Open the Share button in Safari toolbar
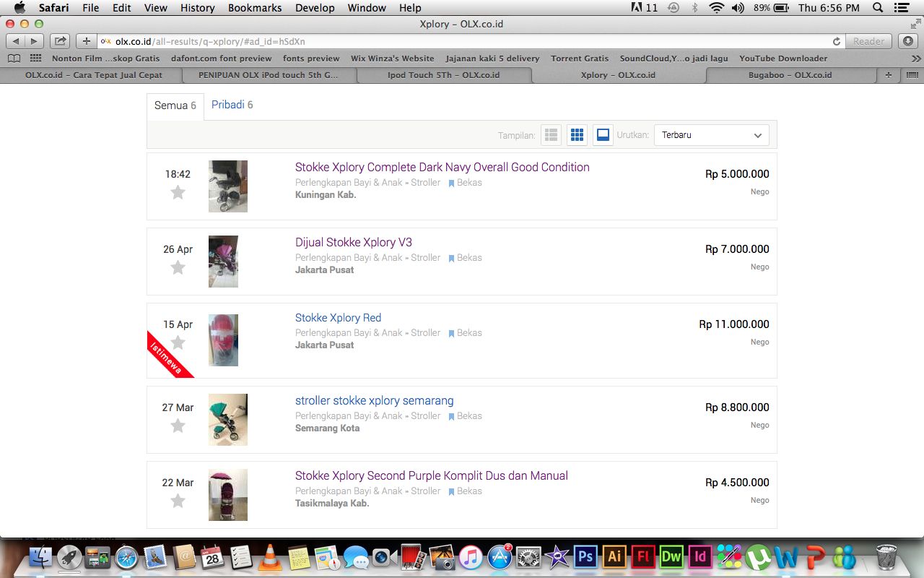The height and width of the screenshot is (578, 924). tap(61, 41)
